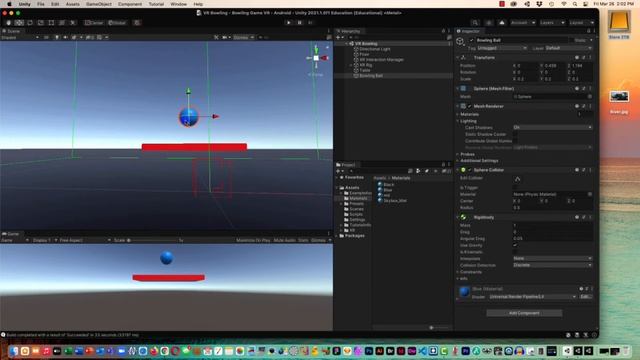Open the Cast Shadows dropdown

pos(552,128)
